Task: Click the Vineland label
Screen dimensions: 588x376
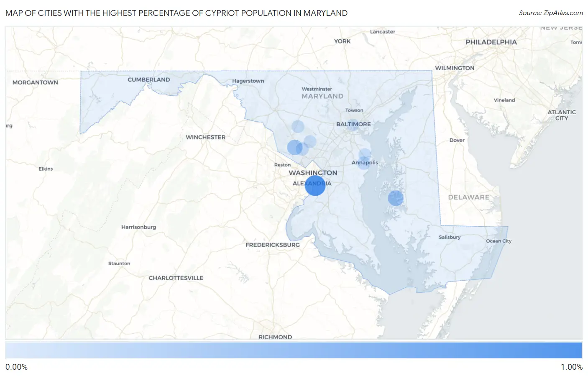Action: [504, 100]
